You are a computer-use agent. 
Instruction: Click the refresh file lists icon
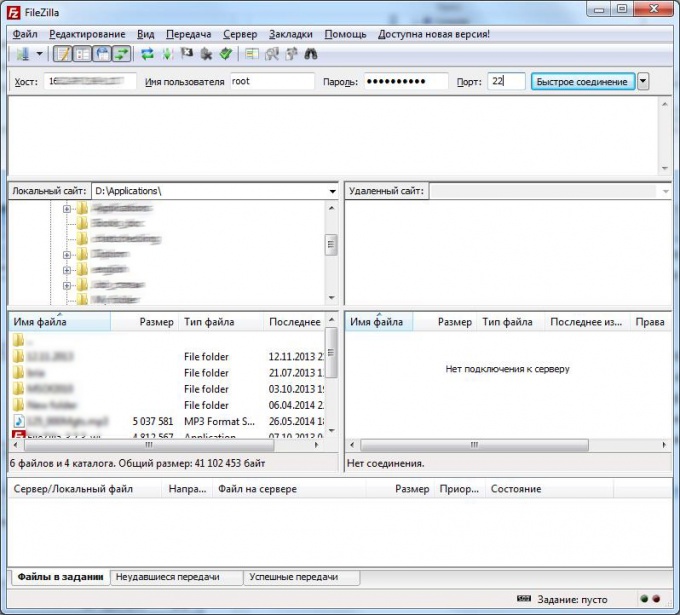coord(147,54)
